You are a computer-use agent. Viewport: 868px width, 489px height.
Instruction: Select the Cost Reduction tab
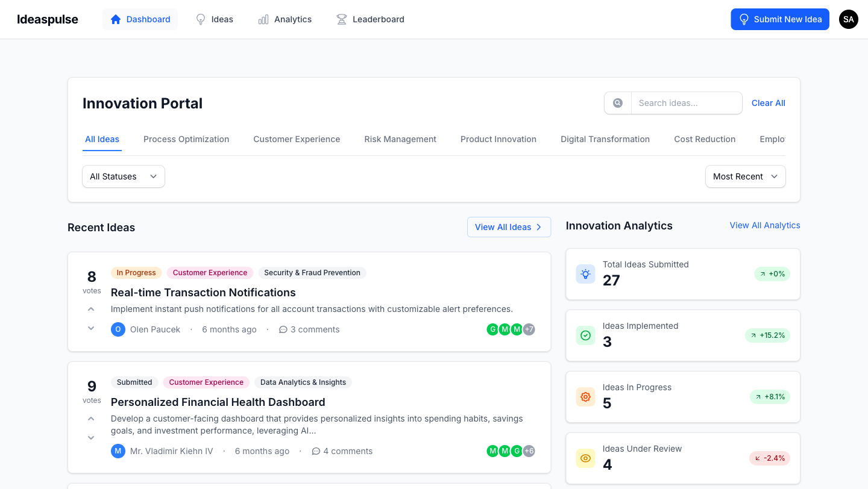[705, 139]
